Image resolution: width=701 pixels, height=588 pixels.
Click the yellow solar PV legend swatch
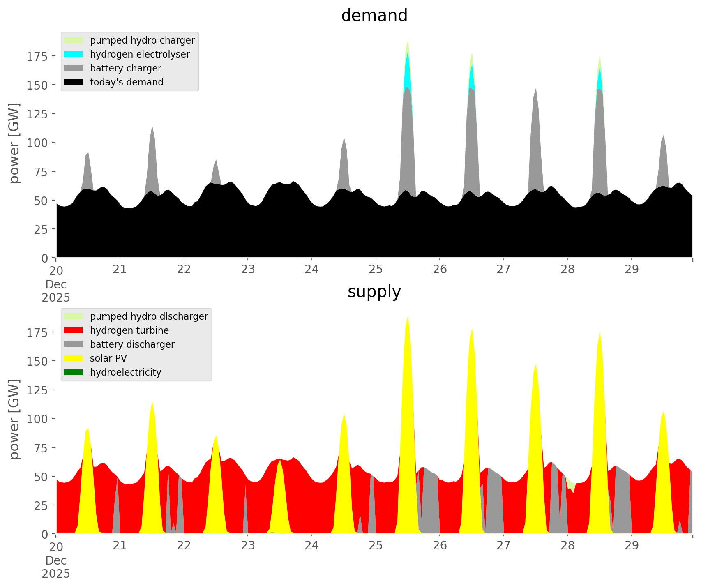pyautogui.click(x=74, y=358)
